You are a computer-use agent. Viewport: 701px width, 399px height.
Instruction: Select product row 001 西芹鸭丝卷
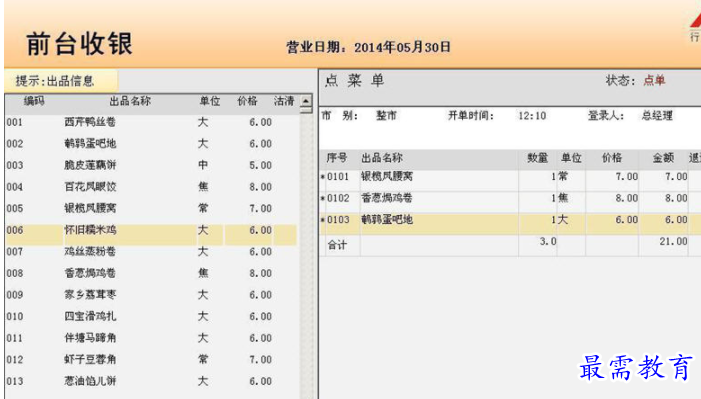pos(152,122)
